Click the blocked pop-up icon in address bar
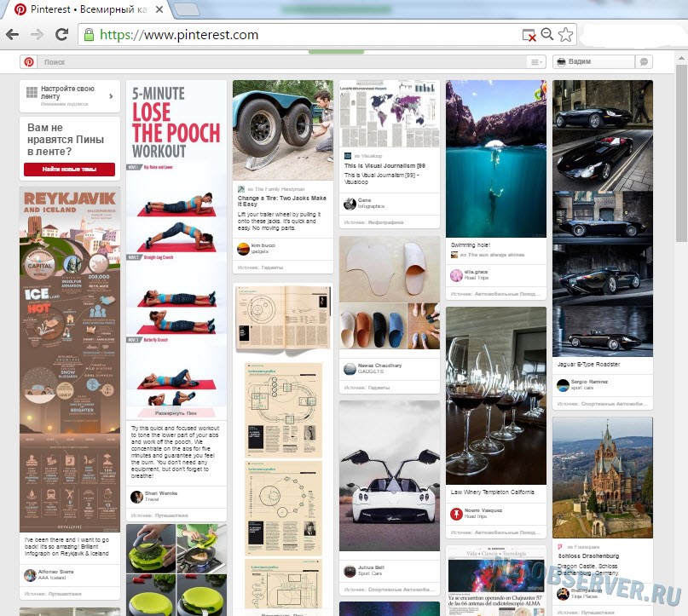The width and height of the screenshot is (688, 616). click(x=529, y=35)
